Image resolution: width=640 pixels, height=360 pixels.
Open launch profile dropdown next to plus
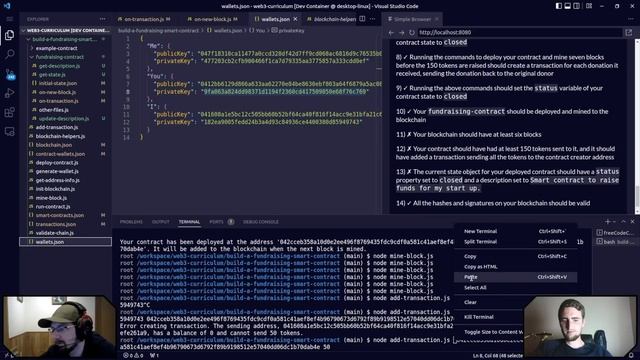tap(614, 221)
